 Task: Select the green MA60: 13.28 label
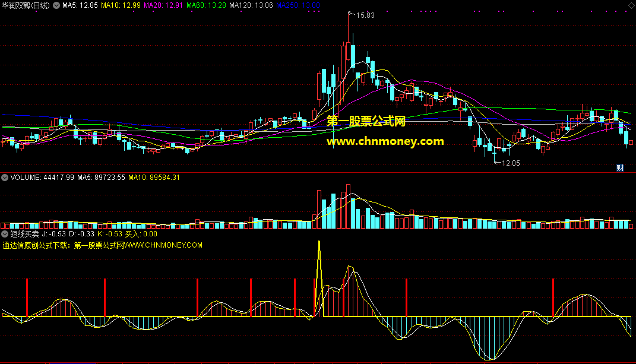click(206, 5)
